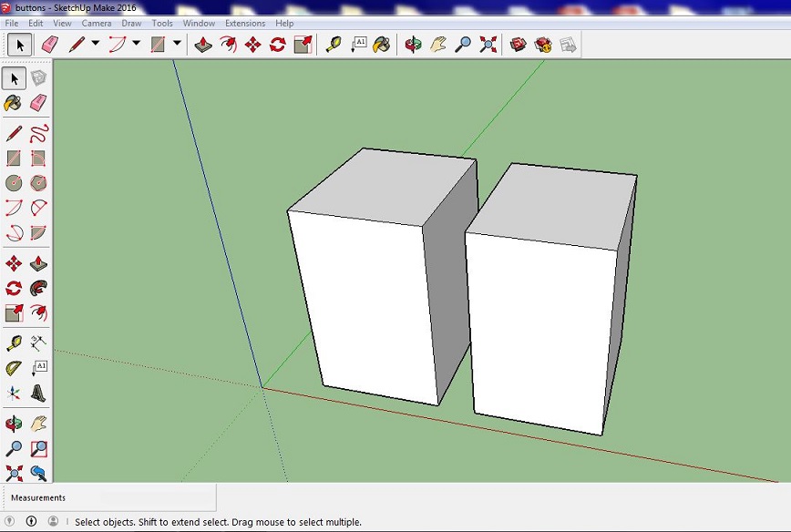Select the Rotate tool in the left palette
Image resolution: width=791 pixels, height=532 pixels.
[14, 289]
